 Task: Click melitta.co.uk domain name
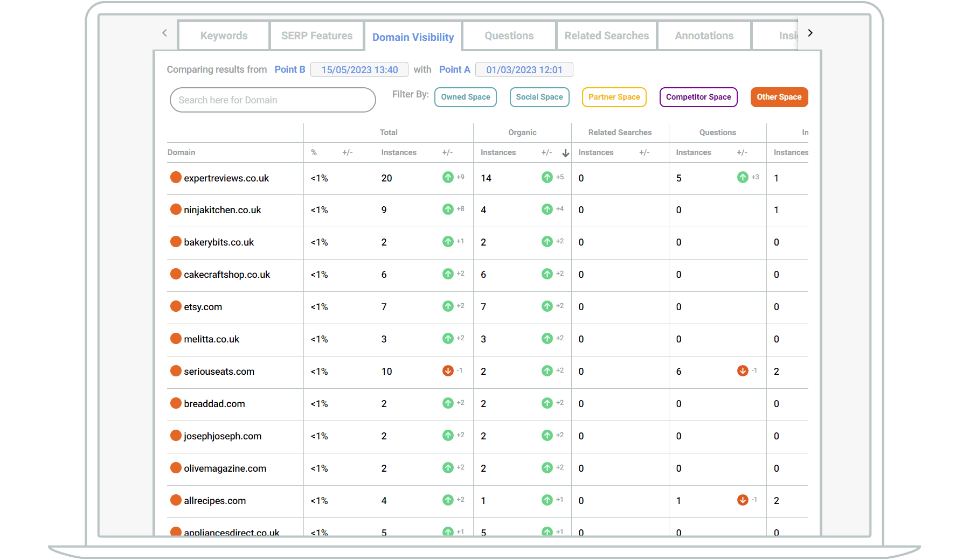click(212, 339)
